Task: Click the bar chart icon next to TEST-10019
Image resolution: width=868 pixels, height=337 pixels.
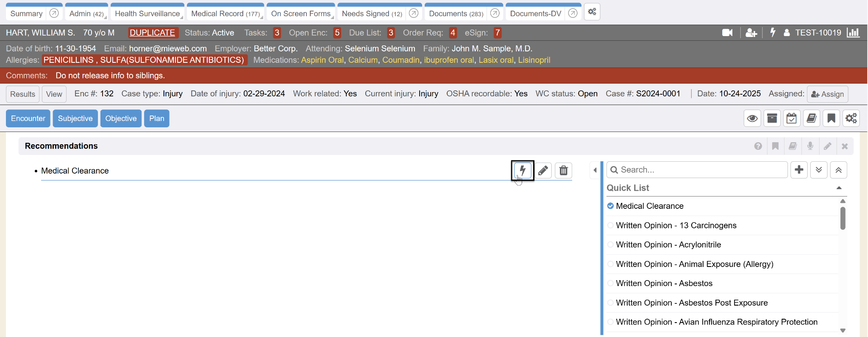Action: (x=853, y=33)
